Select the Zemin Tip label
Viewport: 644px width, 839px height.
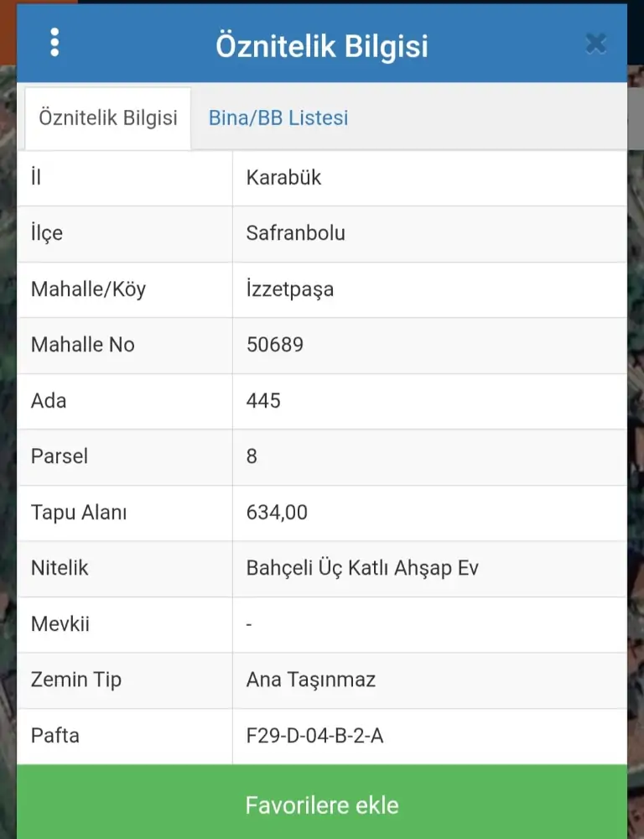[75, 680]
